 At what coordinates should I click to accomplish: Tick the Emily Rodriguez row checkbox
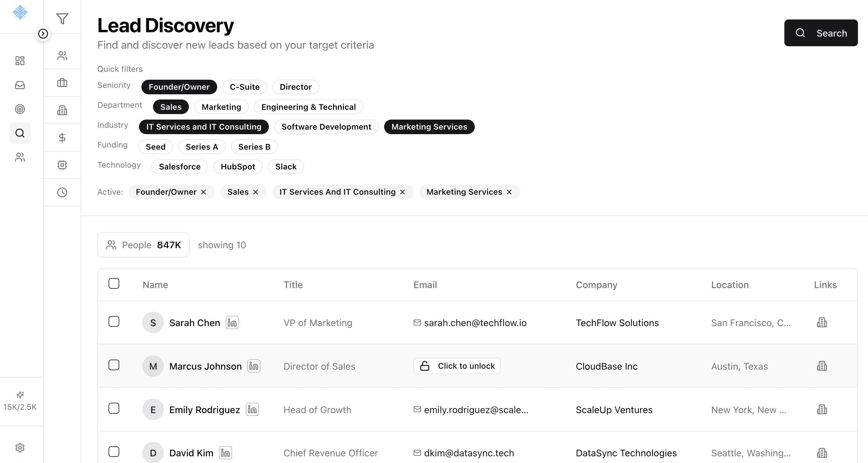click(x=114, y=408)
